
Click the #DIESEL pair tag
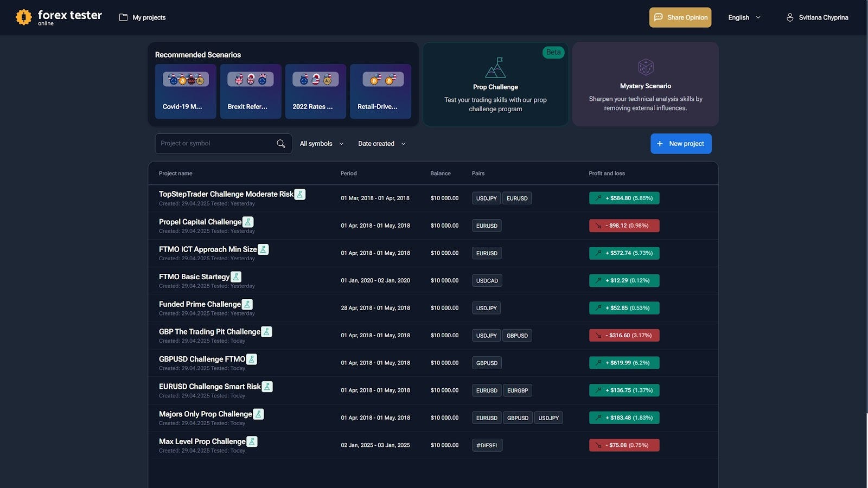487,445
